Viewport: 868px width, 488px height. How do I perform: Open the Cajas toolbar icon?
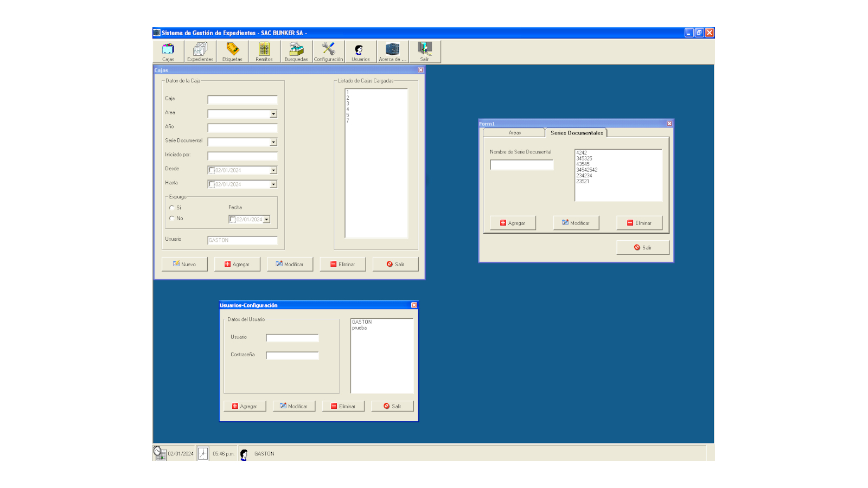click(x=168, y=52)
